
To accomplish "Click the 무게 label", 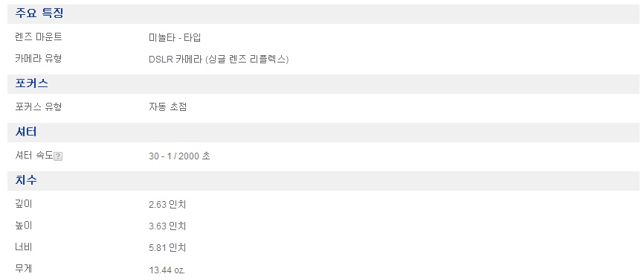I will point(23,270).
